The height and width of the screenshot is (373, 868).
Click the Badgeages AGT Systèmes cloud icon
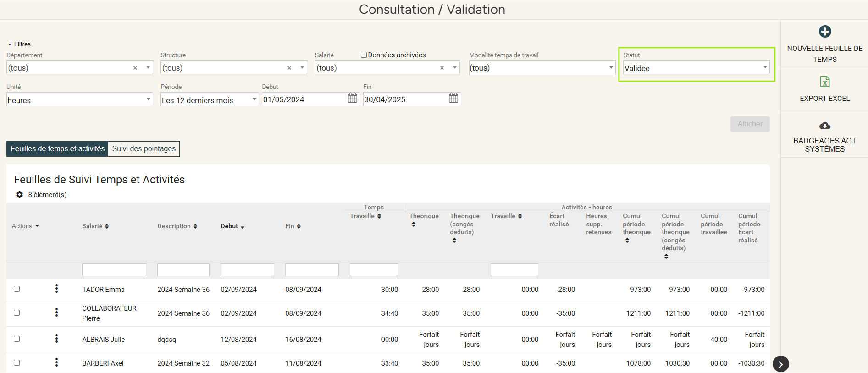pyautogui.click(x=824, y=126)
